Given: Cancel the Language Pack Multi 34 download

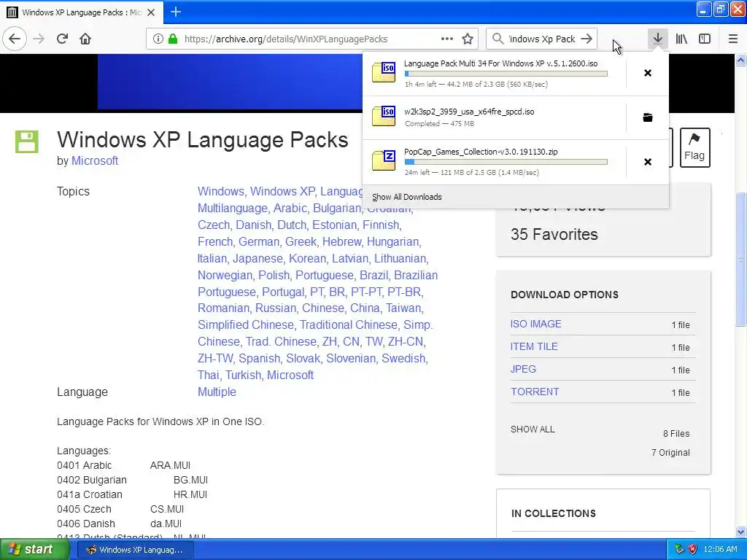Looking at the screenshot, I should coord(648,73).
